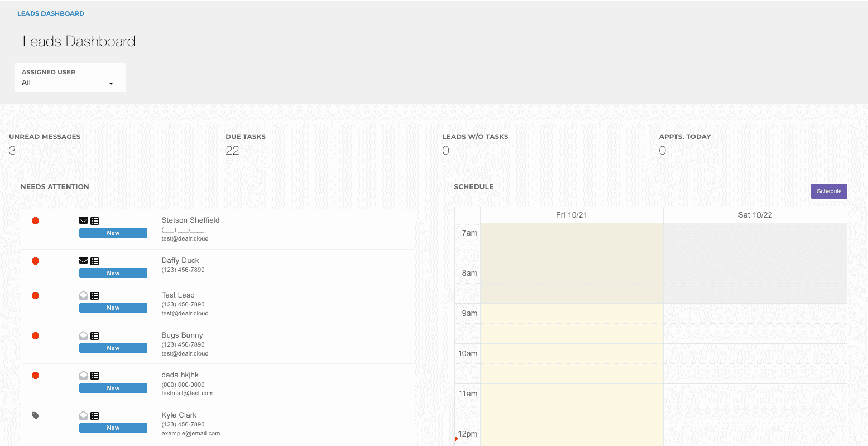Viewport: 868px width, 446px height.
Task: Click the opened envelope icon for Kyle Clark
Action: point(83,416)
